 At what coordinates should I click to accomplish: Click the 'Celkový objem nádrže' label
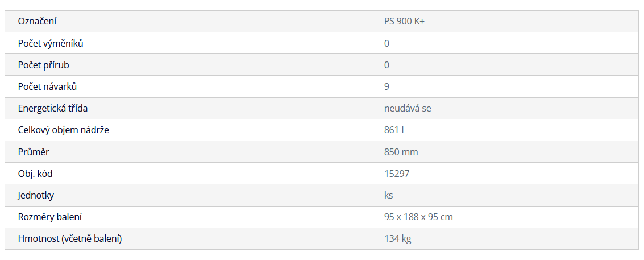tap(64, 130)
